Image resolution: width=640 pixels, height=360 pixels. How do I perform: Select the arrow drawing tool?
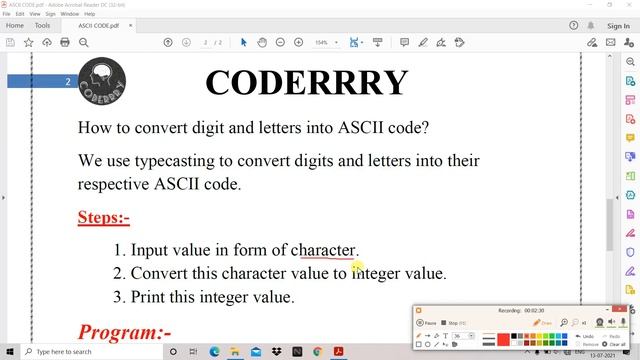pos(428,336)
